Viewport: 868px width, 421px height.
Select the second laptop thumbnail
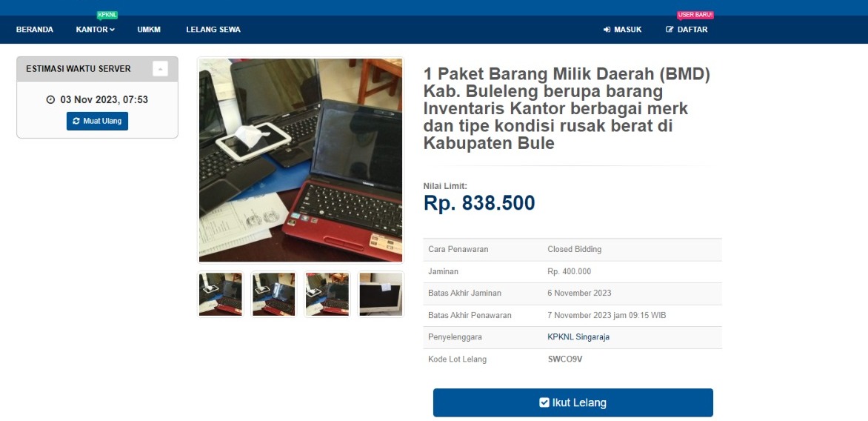[274, 294]
